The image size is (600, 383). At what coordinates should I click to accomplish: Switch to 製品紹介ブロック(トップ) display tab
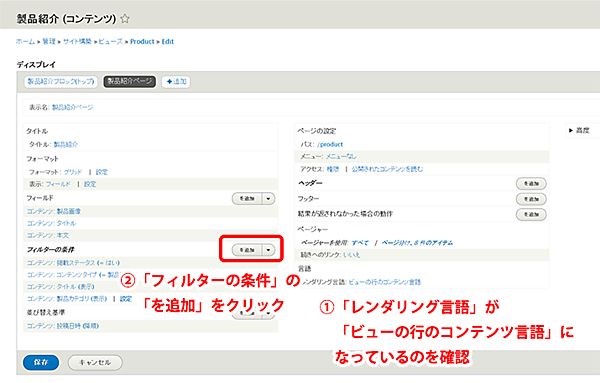pos(61,81)
